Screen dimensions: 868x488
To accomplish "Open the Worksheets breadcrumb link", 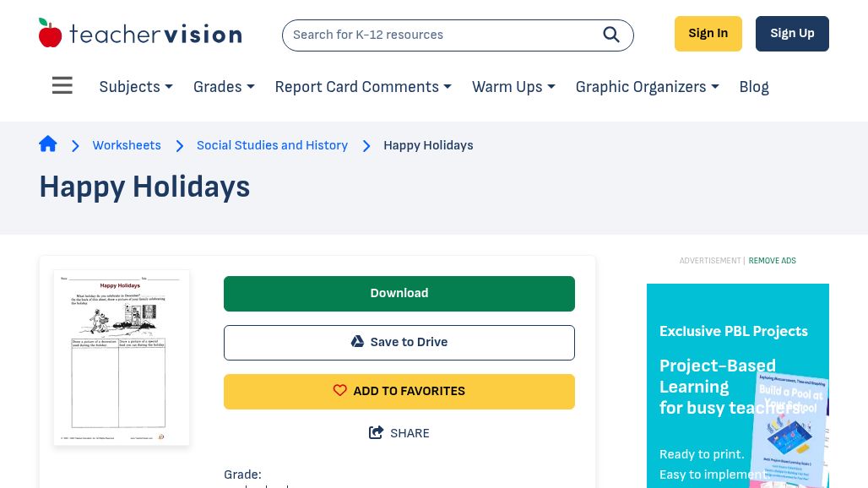I will (x=127, y=145).
